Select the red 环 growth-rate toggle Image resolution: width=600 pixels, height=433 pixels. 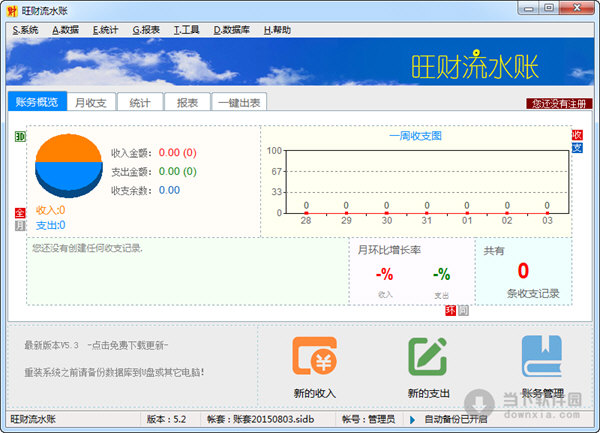(450, 310)
